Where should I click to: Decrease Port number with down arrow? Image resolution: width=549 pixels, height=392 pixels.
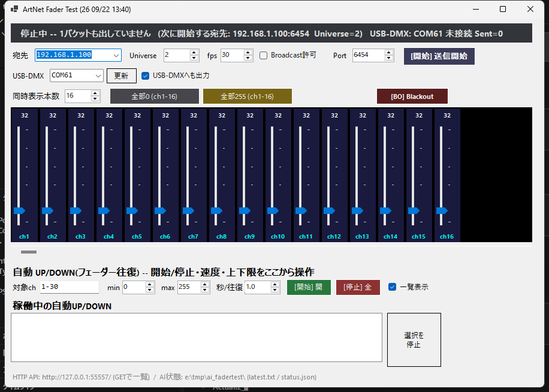(388, 58)
